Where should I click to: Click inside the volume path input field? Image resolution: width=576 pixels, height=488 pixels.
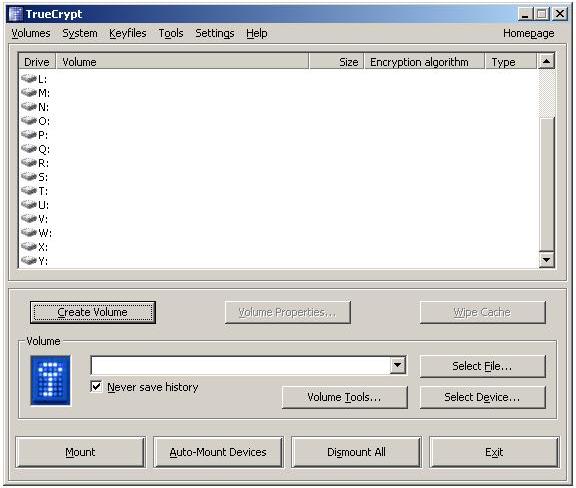(241, 365)
